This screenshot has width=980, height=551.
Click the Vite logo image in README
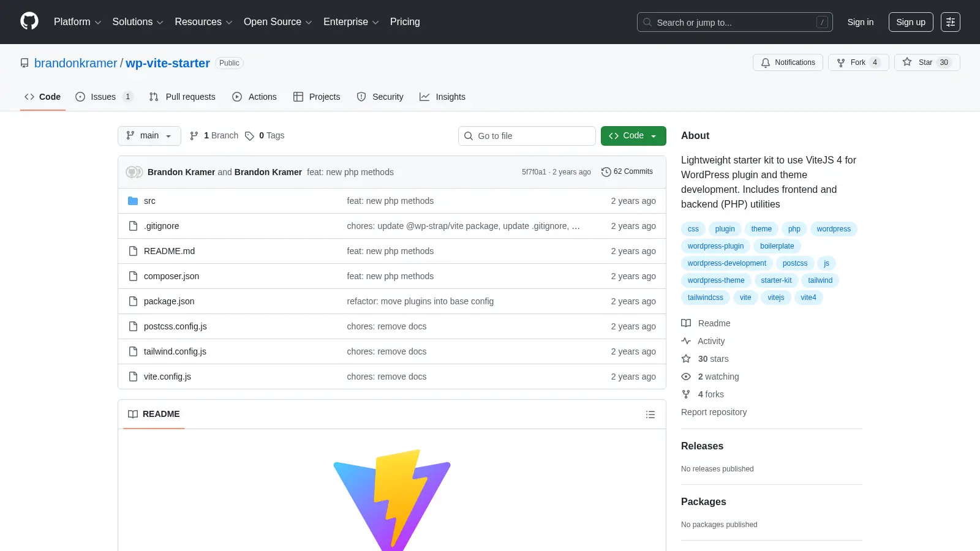(x=392, y=500)
